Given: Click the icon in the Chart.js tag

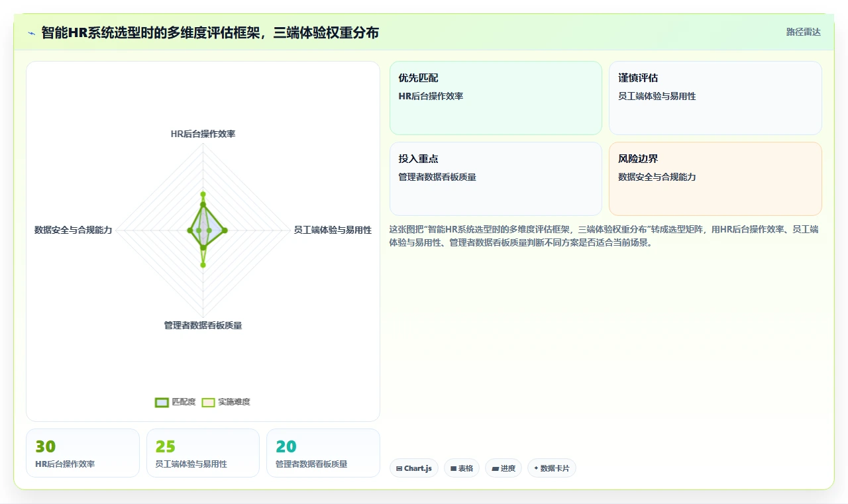Looking at the screenshot, I should click(399, 468).
